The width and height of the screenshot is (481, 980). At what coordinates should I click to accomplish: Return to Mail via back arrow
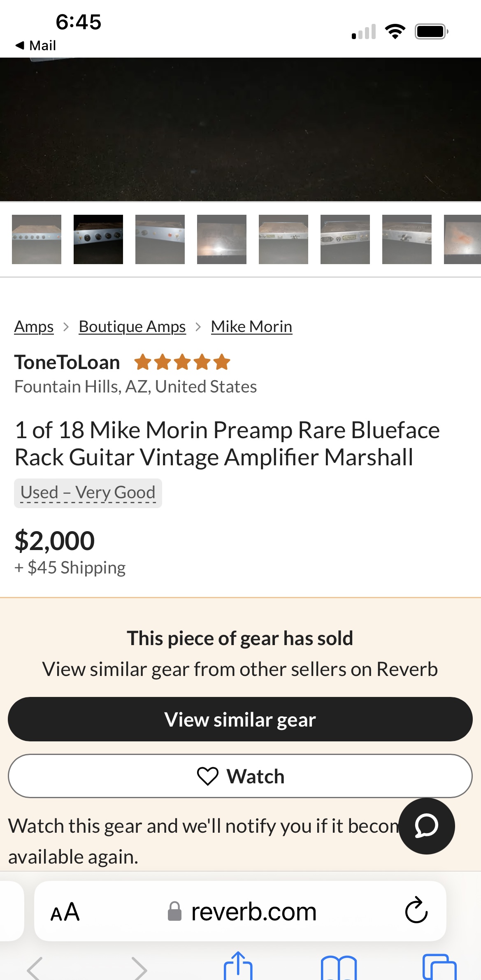coord(35,45)
